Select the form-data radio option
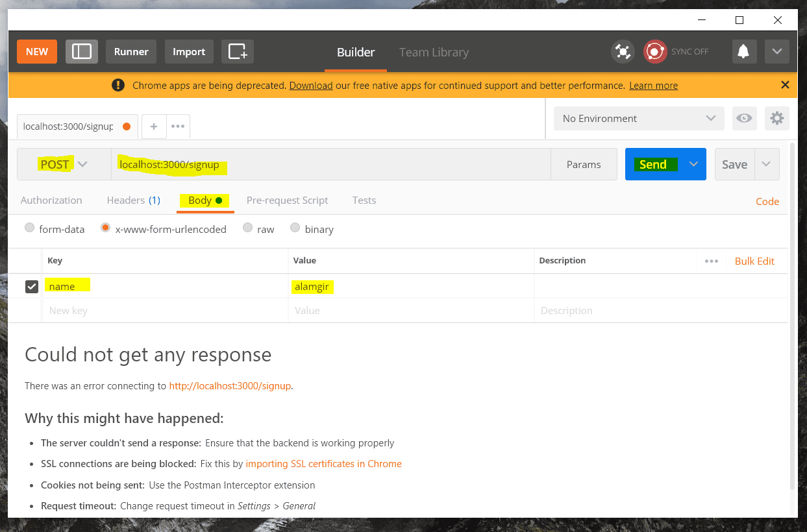This screenshot has width=807, height=532. [29, 228]
